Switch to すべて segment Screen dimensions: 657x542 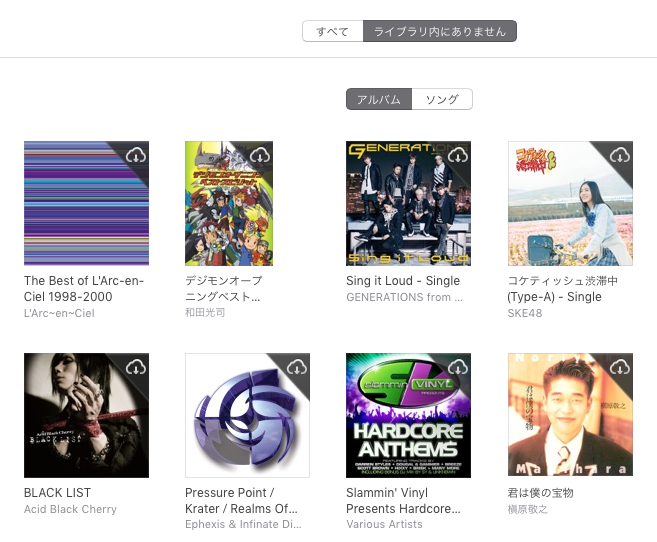tap(333, 31)
